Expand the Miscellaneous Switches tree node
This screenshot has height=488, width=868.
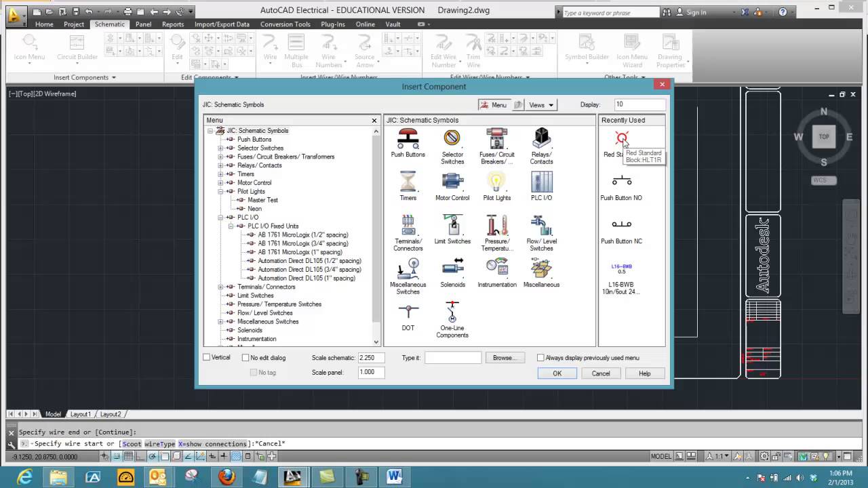[220, 321]
